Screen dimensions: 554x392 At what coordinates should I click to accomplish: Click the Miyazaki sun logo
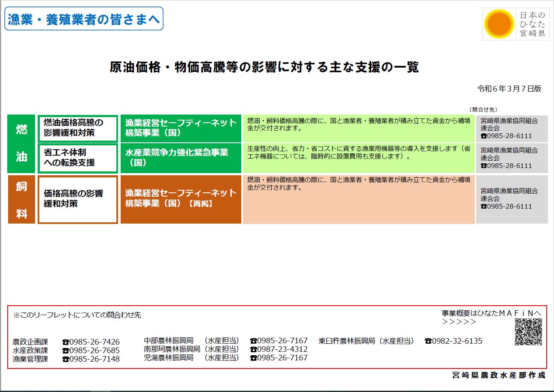click(499, 24)
